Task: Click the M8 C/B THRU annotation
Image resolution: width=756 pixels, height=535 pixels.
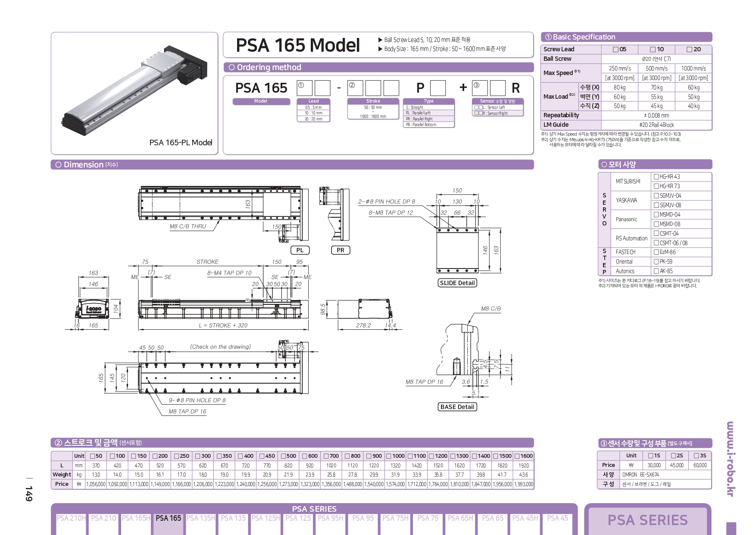Action: coord(187,226)
